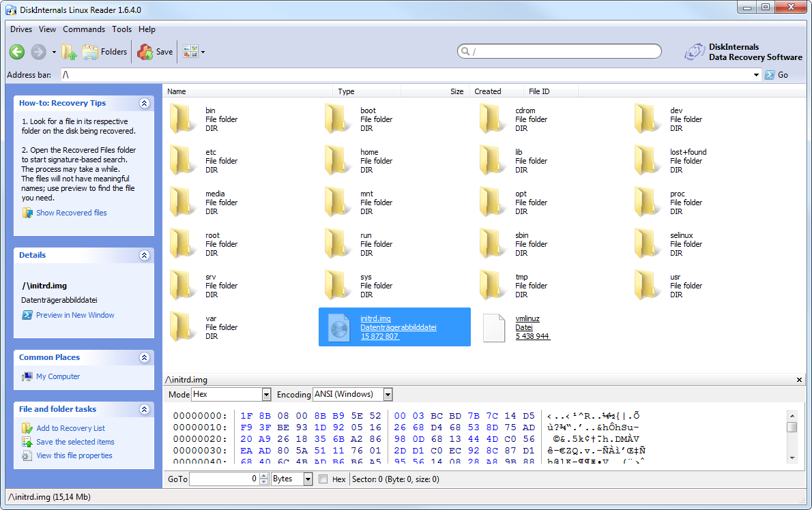Image resolution: width=812 pixels, height=510 pixels.
Task: Click the Go button
Action: tap(777, 75)
